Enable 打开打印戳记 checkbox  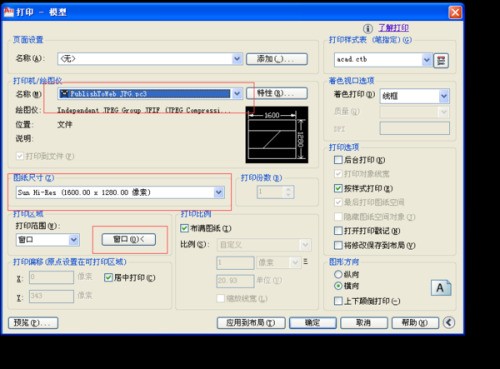pyautogui.click(x=338, y=231)
